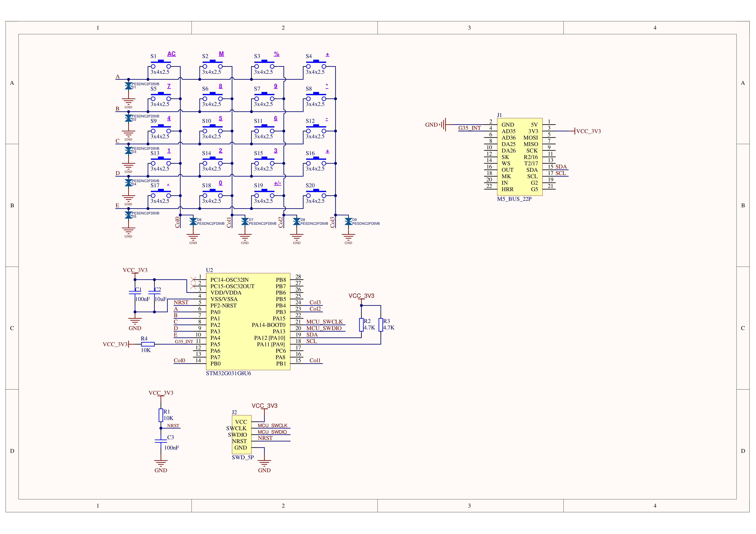This screenshot has width=756, height=534.
Task: Select the push-button symbol of switch S1
Action: pos(161,64)
